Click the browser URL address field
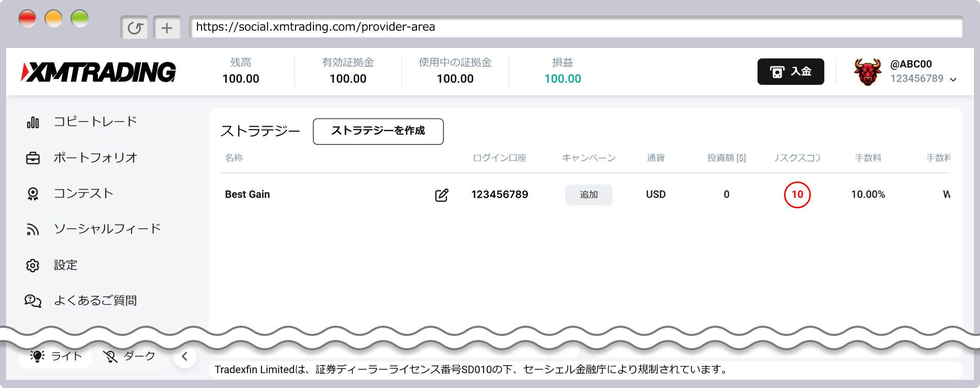This screenshot has width=980, height=388. coord(575,27)
